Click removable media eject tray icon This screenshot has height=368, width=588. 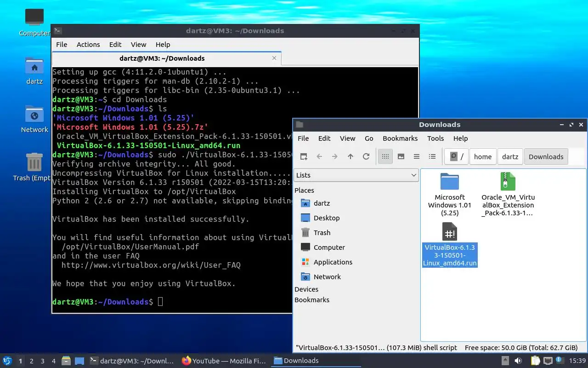505,361
